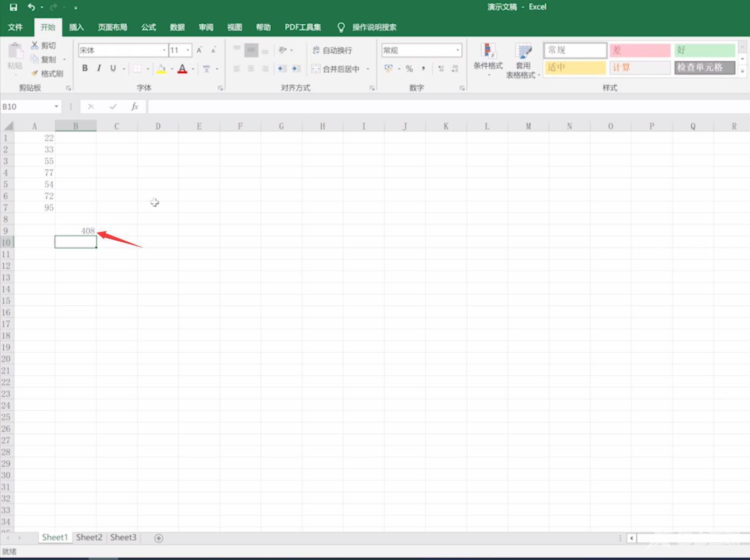Apply the 检查单元格 cell style
750x560 pixels.
tap(705, 67)
